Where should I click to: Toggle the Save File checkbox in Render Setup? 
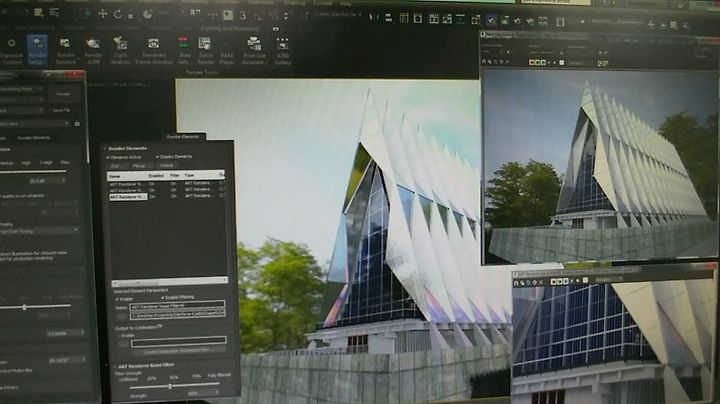click(x=51, y=110)
